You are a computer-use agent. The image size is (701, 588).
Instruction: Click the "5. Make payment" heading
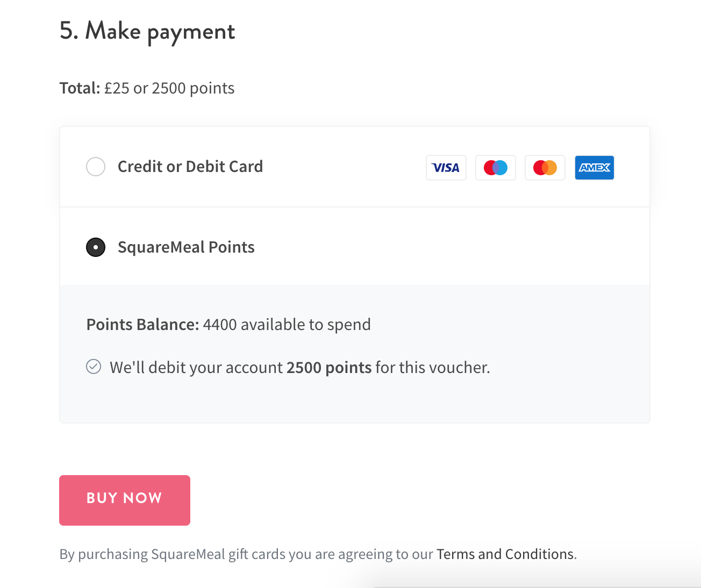147,31
